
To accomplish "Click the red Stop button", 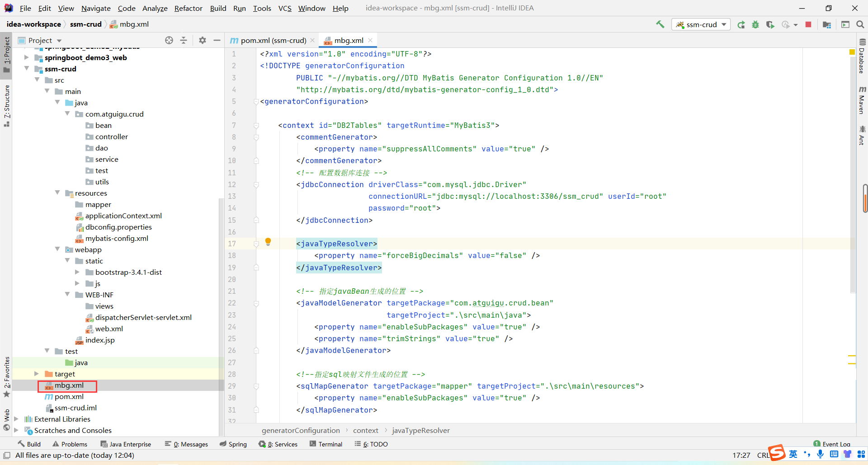I will point(808,24).
